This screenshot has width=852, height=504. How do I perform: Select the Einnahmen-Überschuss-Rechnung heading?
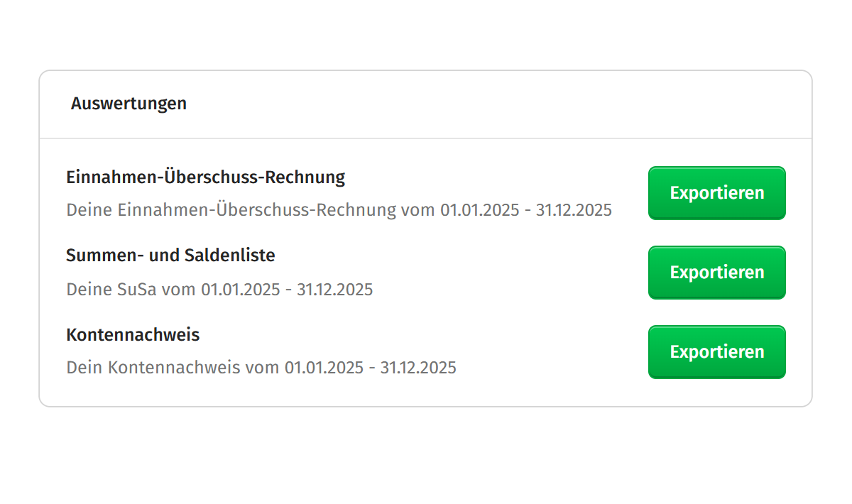[205, 177]
